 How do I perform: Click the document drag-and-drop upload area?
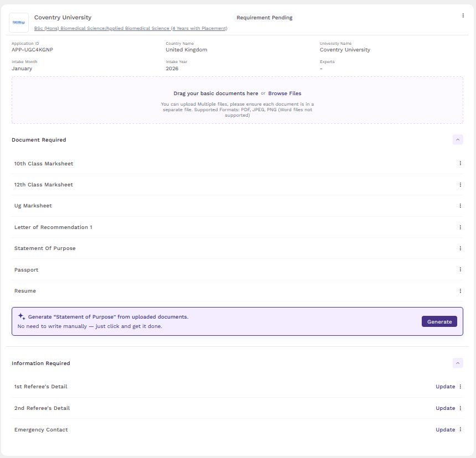click(x=238, y=101)
